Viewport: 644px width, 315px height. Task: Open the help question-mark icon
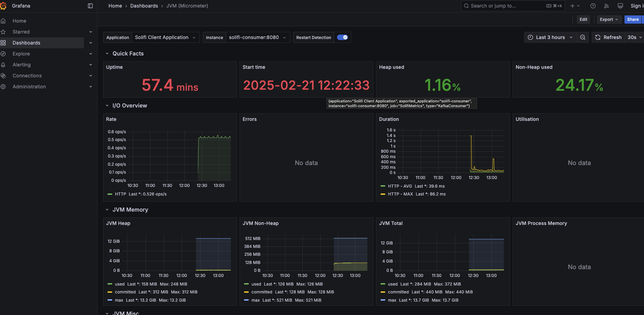coord(593,6)
